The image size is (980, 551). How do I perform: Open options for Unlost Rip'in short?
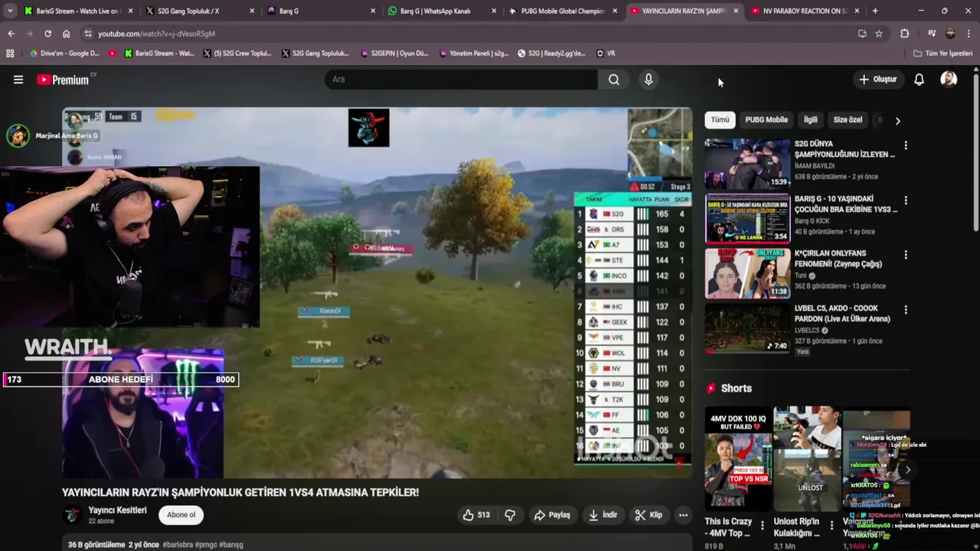[831, 526]
